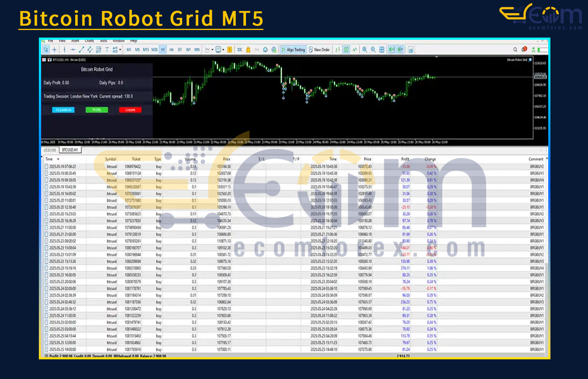Image resolution: width=588 pixels, height=379 pixels.
Task: Select the equidistant channel tool
Action: pyautogui.click(x=90, y=50)
